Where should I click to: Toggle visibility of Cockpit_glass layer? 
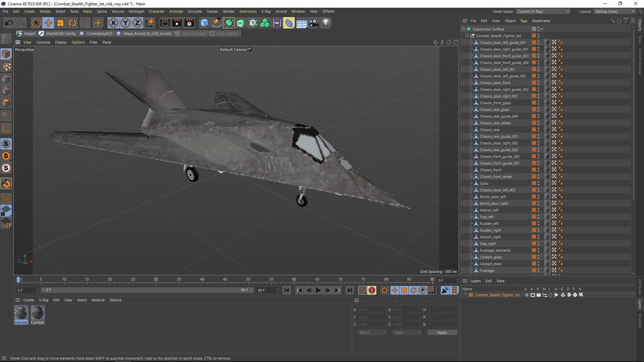pyautogui.click(x=539, y=255)
